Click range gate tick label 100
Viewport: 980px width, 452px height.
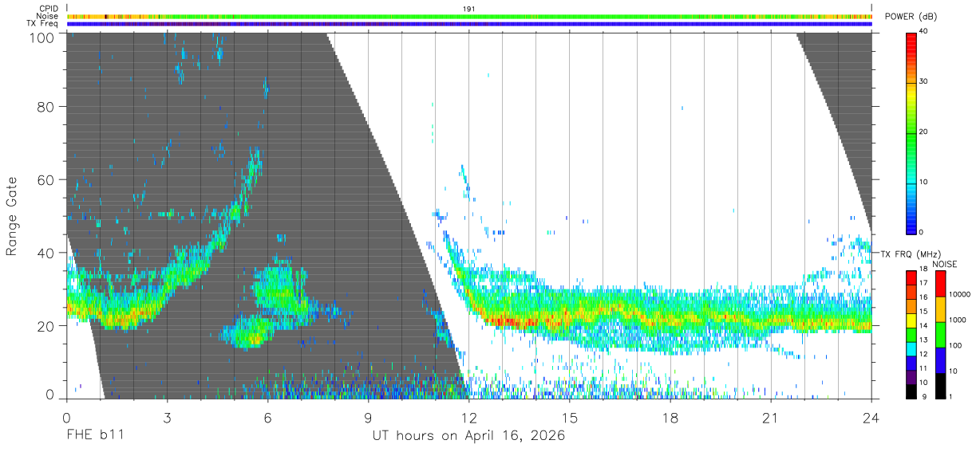pyautogui.click(x=40, y=37)
